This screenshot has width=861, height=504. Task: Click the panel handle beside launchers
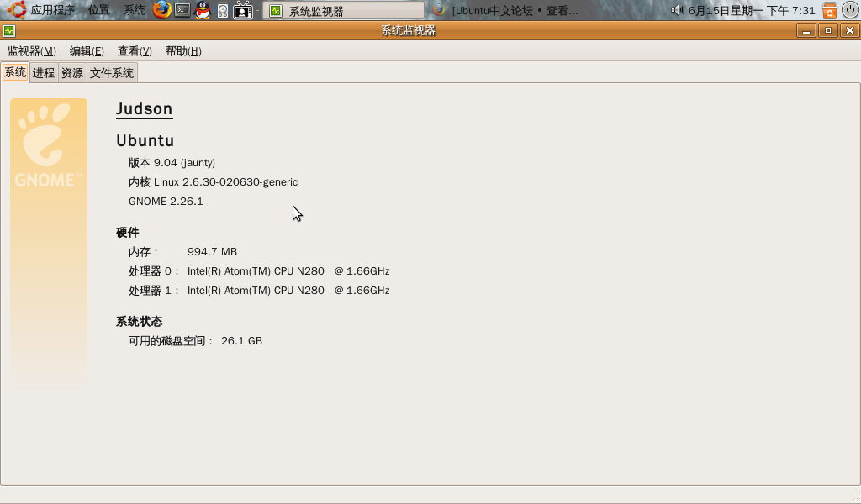[x=257, y=10]
